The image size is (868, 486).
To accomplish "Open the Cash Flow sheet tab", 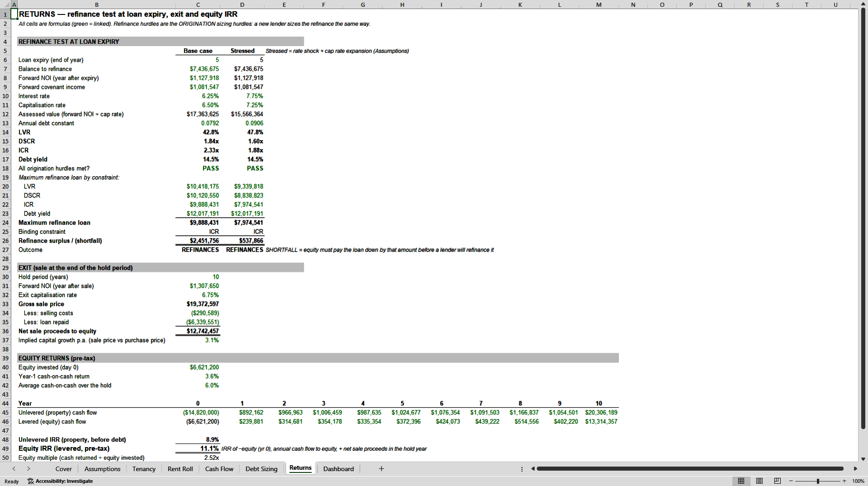I will (219, 469).
